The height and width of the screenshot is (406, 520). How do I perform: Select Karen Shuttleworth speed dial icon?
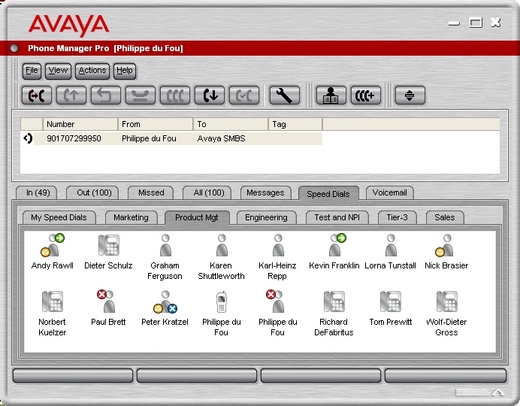222,245
